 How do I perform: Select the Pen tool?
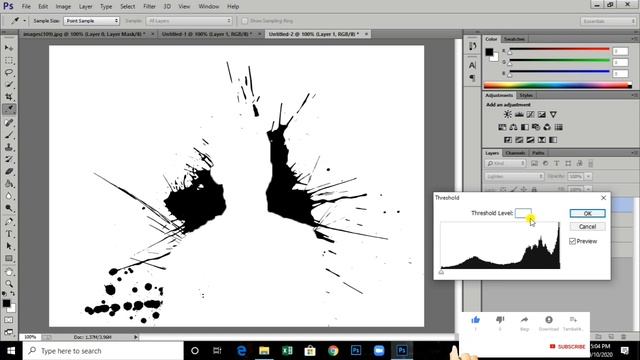click(9, 222)
